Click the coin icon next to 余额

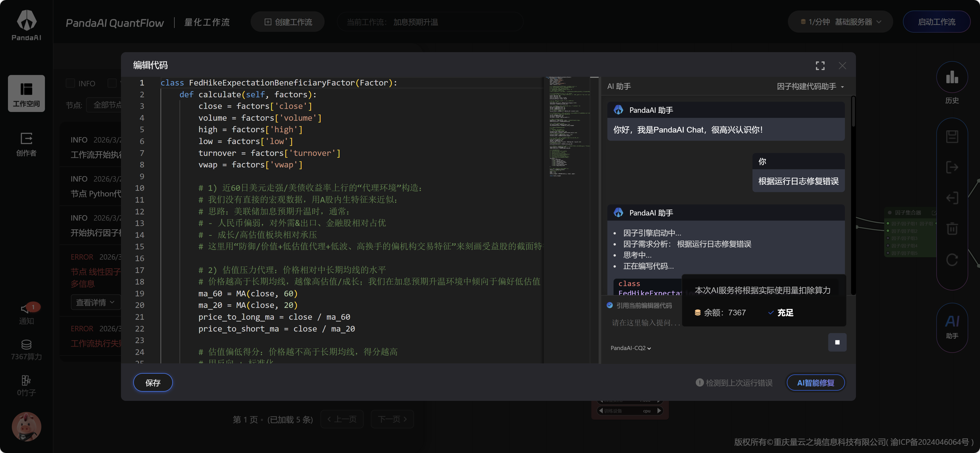(x=698, y=313)
